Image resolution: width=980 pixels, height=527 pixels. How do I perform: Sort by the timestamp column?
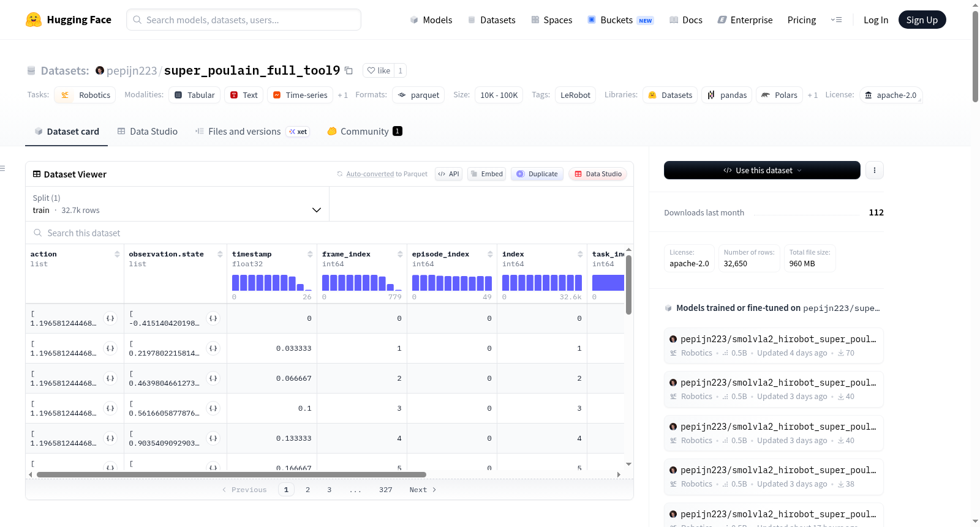click(x=310, y=254)
